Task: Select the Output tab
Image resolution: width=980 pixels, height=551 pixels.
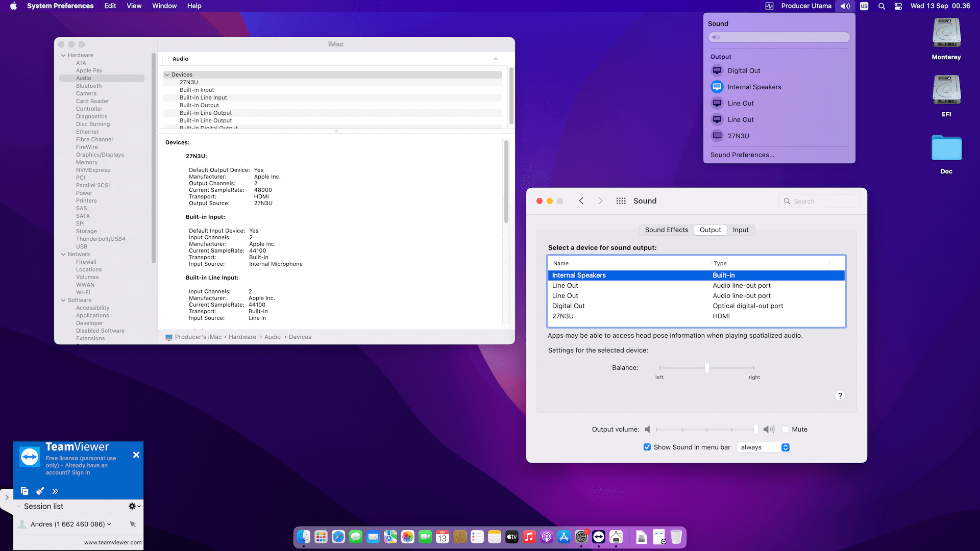Action: (710, 230)
